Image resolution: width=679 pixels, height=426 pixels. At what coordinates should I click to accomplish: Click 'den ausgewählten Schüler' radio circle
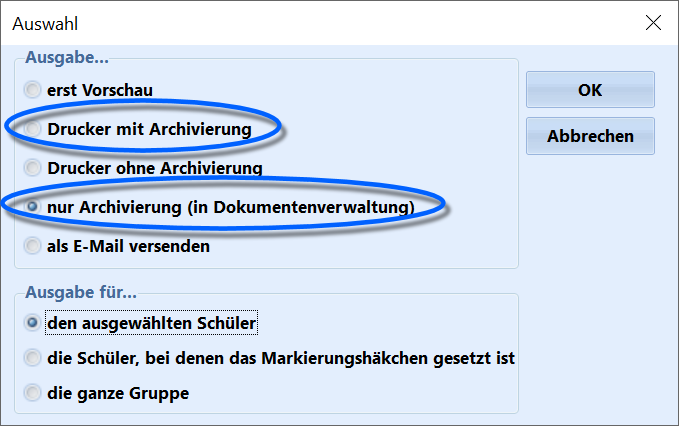[32, 323]
